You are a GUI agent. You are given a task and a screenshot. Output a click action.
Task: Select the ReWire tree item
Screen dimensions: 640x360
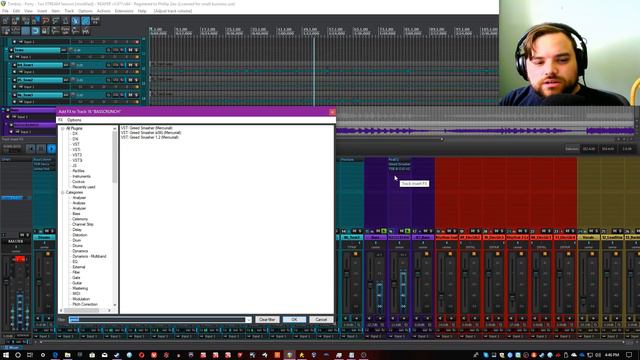(78, 171)
